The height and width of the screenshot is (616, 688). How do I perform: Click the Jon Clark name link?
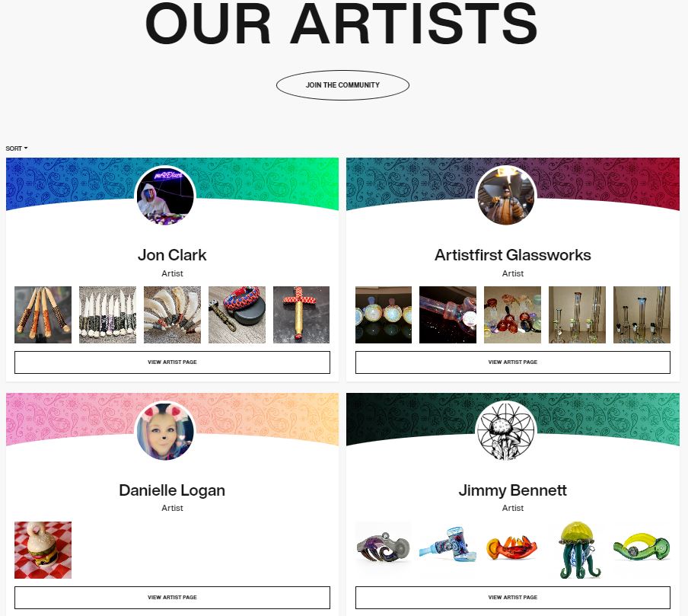click(172, 255)
